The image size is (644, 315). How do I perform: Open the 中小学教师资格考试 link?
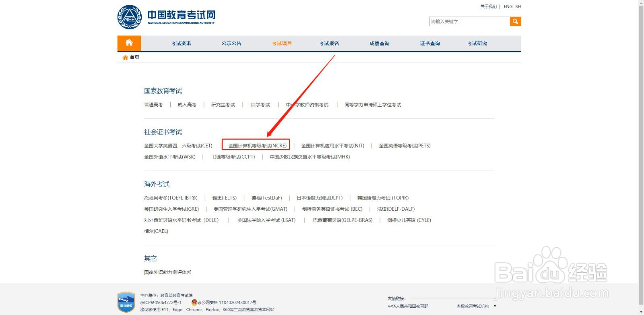click(x=307, y=105)
